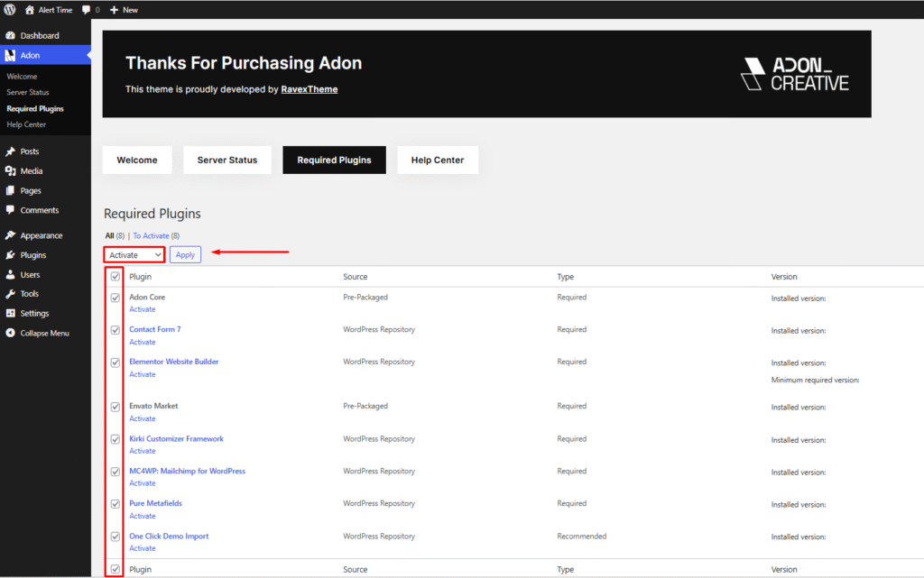Uncheck the Pure Metafields checkbox
The image size is (924, 578).
pos(115,504)
